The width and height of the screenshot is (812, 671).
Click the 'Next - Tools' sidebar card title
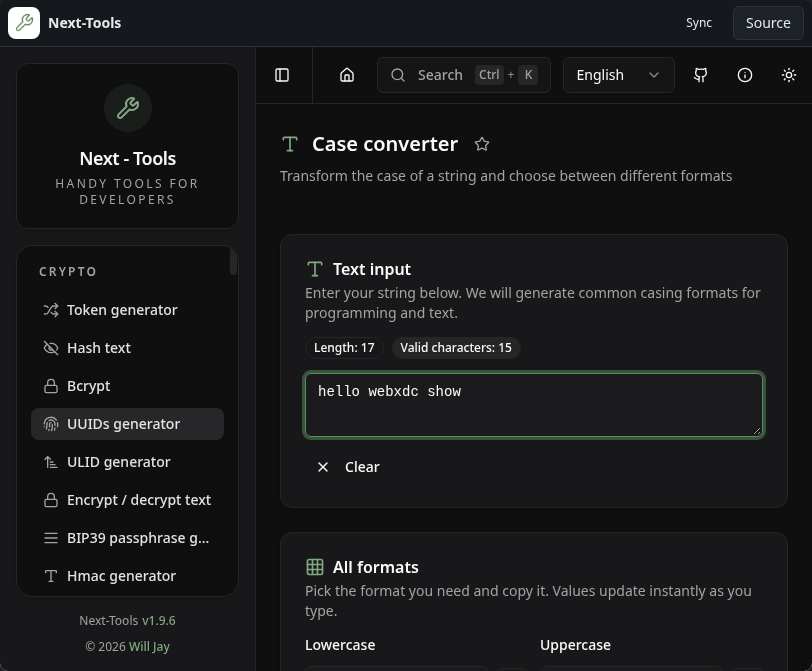pyautogui.click(x=127, y=158)
